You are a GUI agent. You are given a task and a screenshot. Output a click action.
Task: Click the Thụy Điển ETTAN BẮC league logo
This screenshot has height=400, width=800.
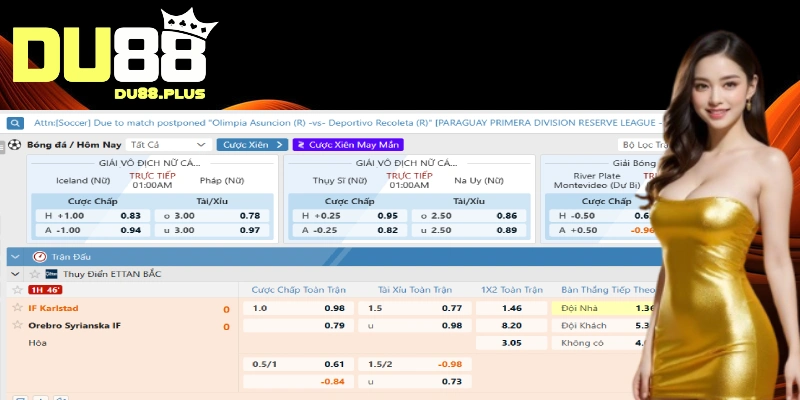(x=52, y=274)
